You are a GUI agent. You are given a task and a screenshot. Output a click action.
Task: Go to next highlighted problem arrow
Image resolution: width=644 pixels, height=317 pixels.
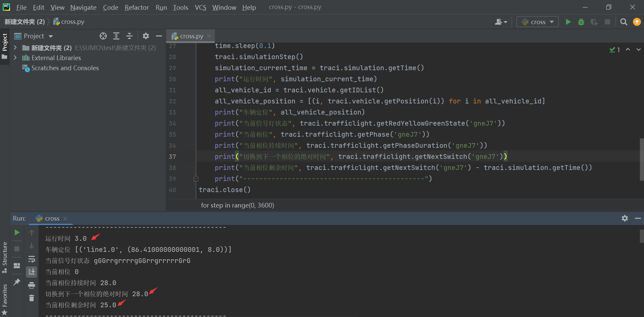point(638,49)
